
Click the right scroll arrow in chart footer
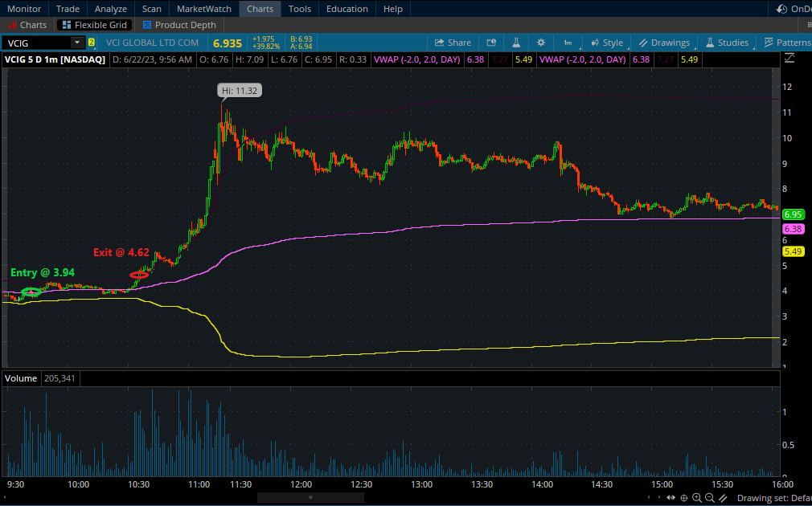pyautogui.click(x=661, y=498)
